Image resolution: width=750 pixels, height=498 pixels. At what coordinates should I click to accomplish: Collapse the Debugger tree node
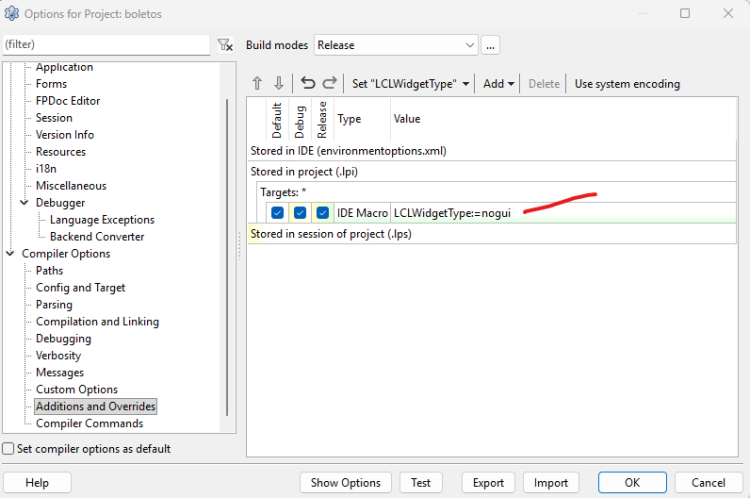point(24,202)
